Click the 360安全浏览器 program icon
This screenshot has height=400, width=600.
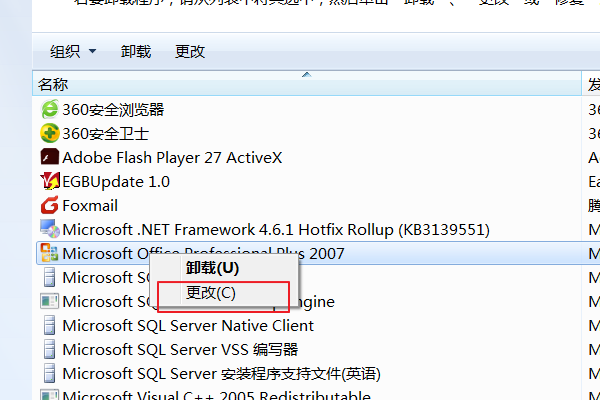(49, 109)
